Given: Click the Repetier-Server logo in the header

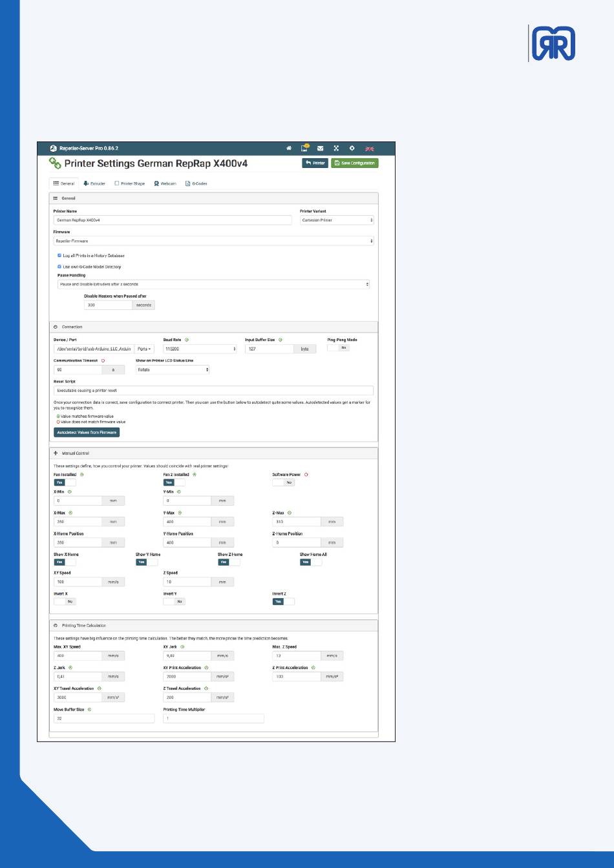Looking at the screenshot, I should 54,149.
